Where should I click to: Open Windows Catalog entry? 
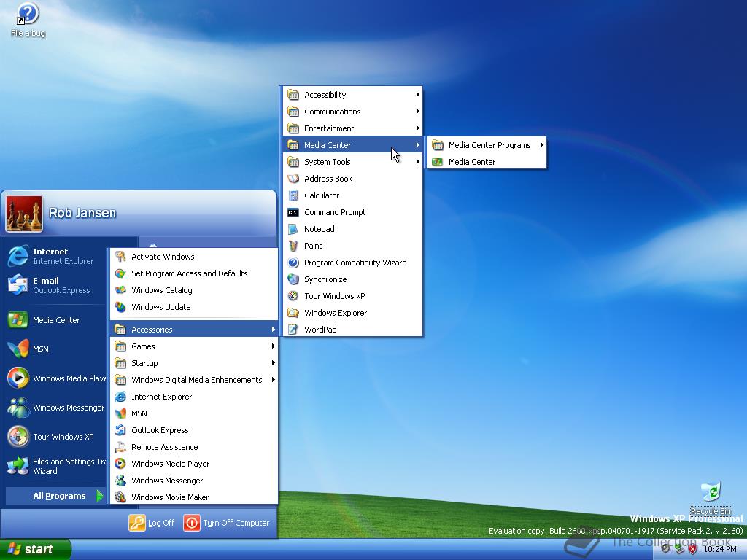coord(194,290)
